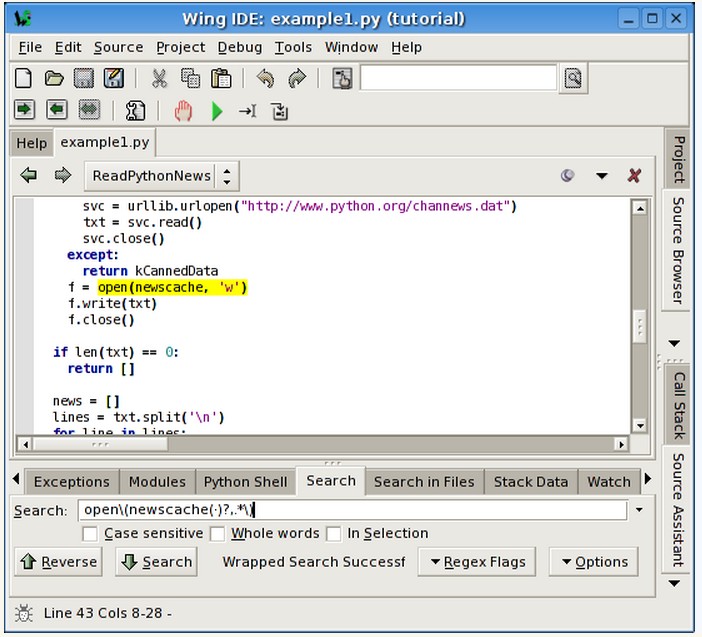Image resolution: width=702 pixels, height=637 pixels.
Task: Open the Source menu
Action: click(x=119, y=47)
